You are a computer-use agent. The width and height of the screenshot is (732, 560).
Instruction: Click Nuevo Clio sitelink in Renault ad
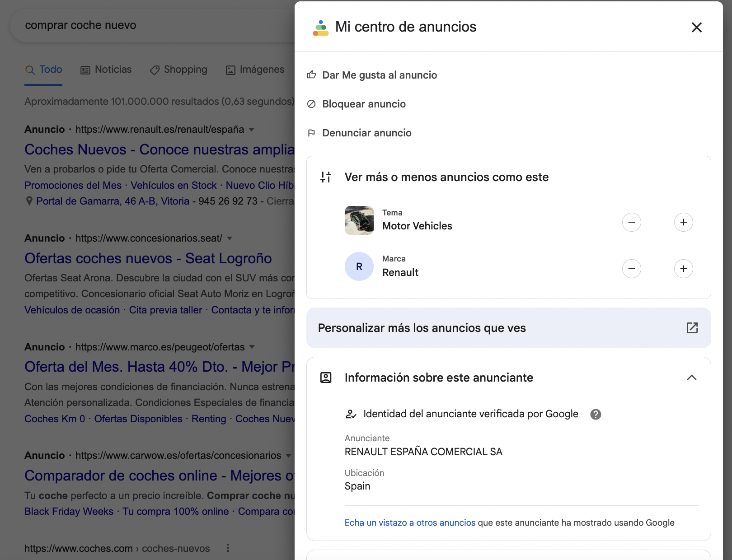point(260,185)
